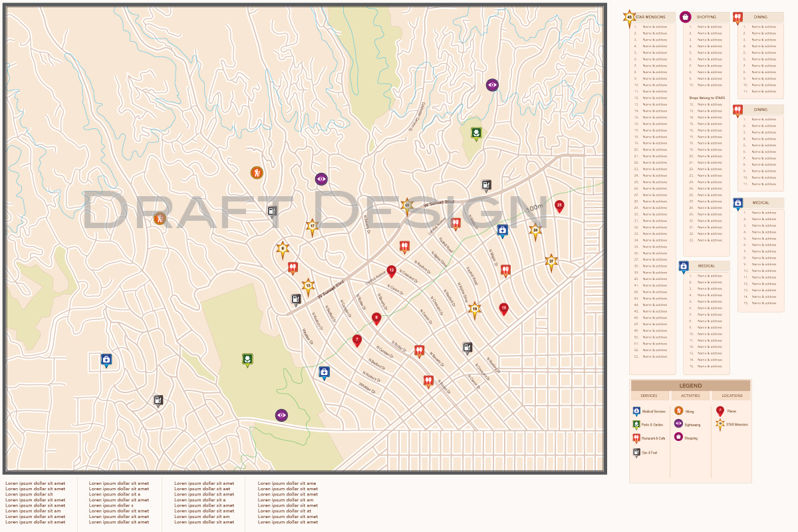Click the Places pin icon under Locations
798x532 pixels.
pyautogui.click(x=720, y=411)
